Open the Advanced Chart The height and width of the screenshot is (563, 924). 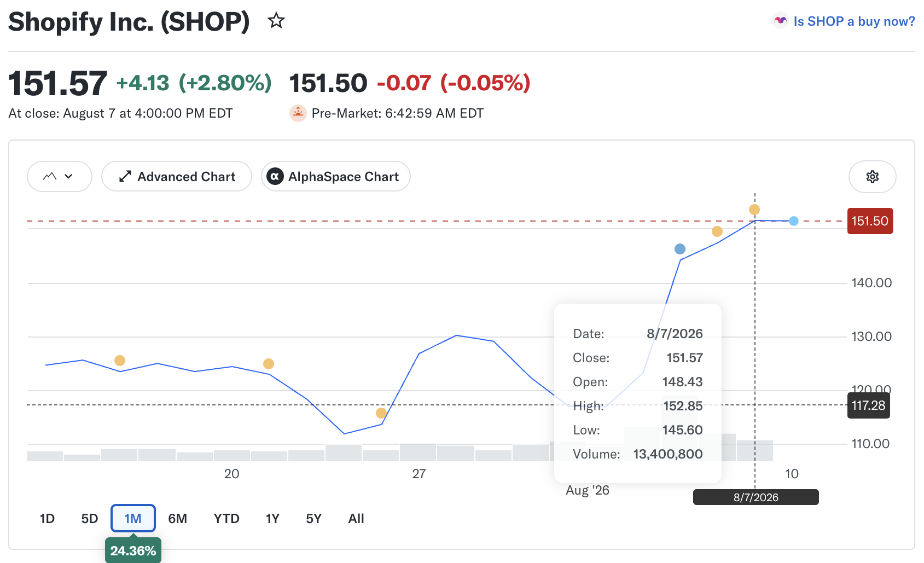point(177,176)
